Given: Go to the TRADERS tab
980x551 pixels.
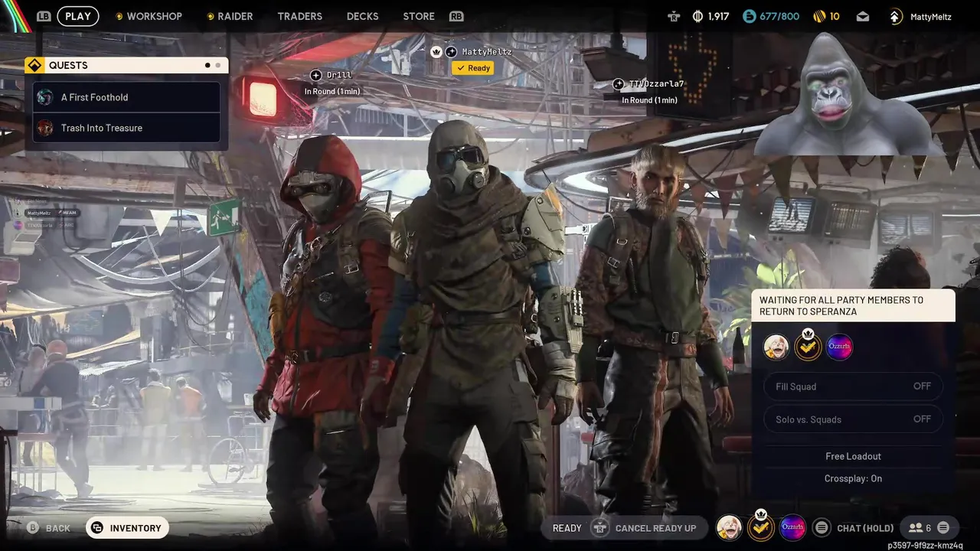Looking at the screenshot, I should (299, 16).
